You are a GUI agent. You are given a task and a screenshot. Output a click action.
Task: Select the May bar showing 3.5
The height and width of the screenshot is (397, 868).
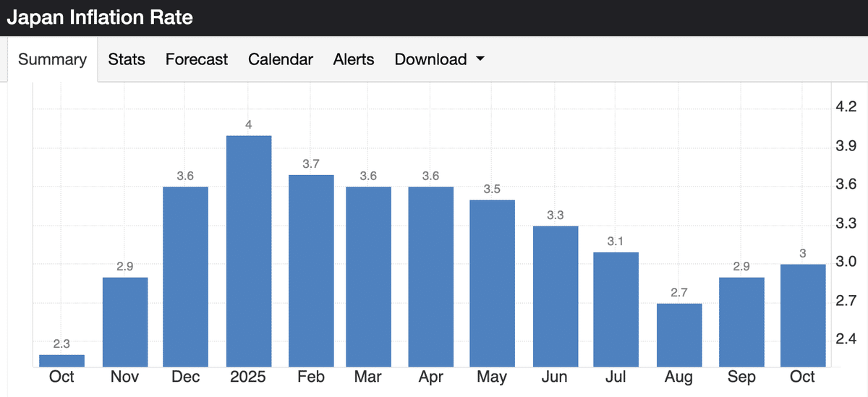pyautogui.click(x=493, y=283)
